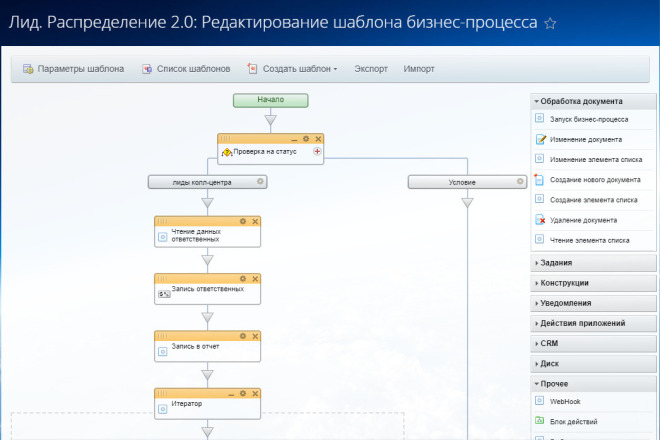This screenshot has height=440, width=660.
Task: Click insertion arrow below Условие branch
Action: [467, 203]
